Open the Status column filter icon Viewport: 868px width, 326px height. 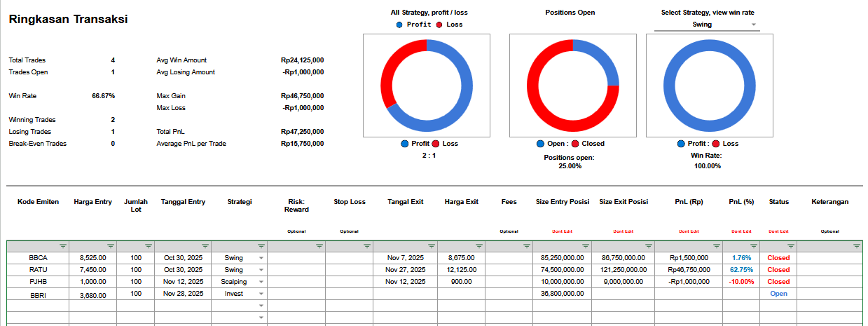point(790,246)
